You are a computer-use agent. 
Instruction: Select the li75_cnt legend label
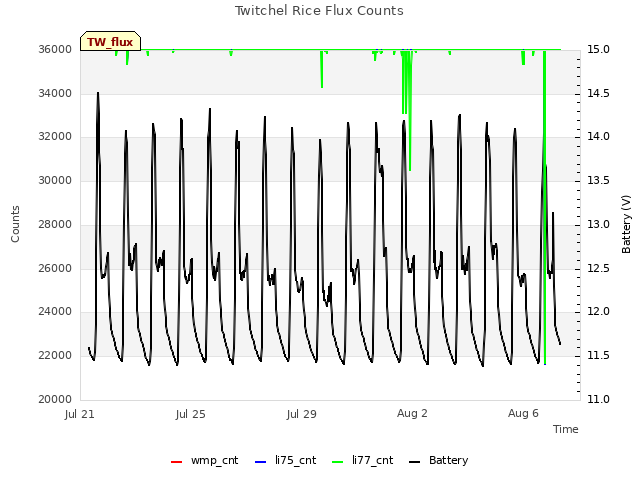(296, 460)
